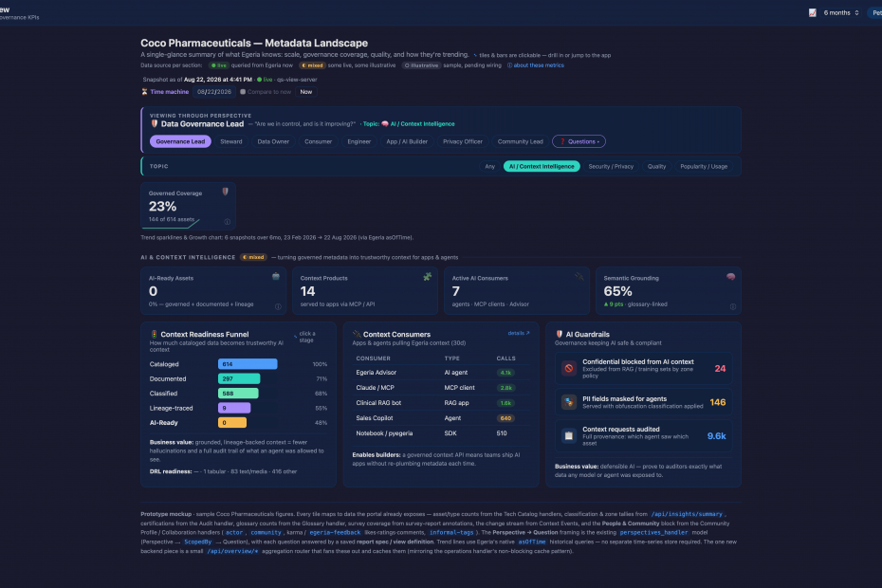This screenshot has width=882, height=588.
Task: Click the 4.1k calls badge
Action: click(505, 373)
